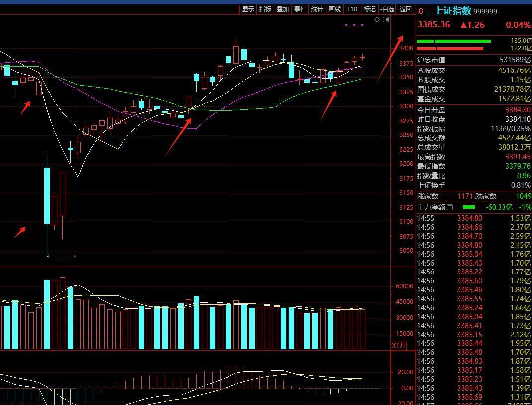
Task: Click the 20.00 MACD axis label
Action: (x=405, y=372)
